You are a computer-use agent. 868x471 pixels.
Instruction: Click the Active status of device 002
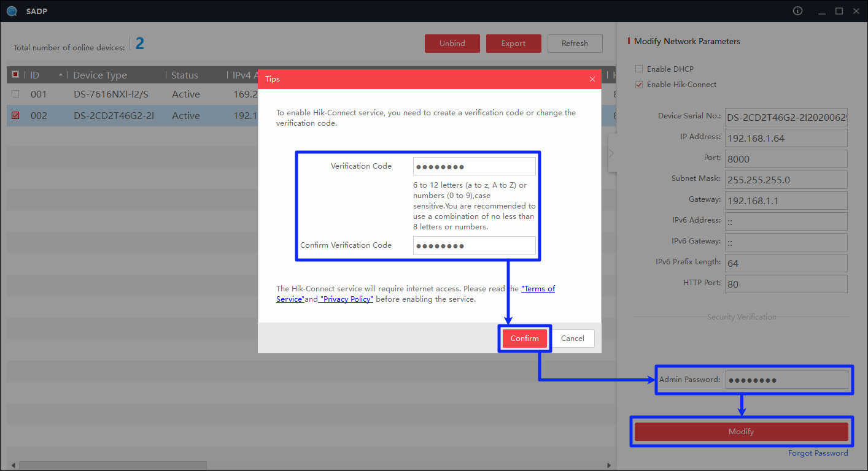[186, 116]
